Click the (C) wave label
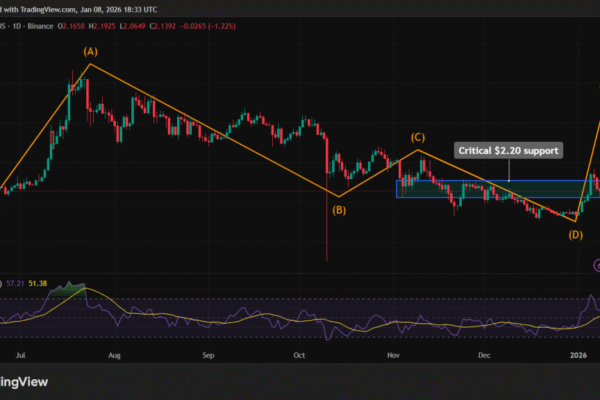 click(420, 135)
